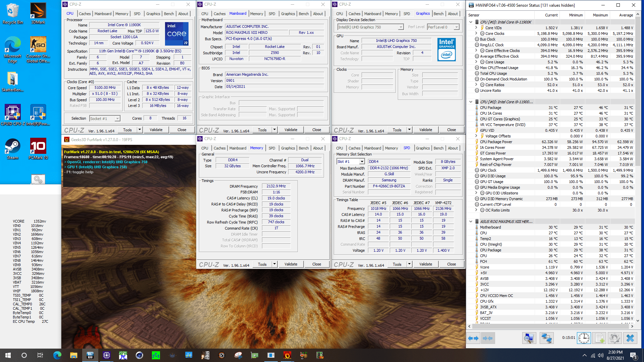Open CPUID CPU-Z desktop shortcut
Screen dimensions: 644x362
coord(12,115)
